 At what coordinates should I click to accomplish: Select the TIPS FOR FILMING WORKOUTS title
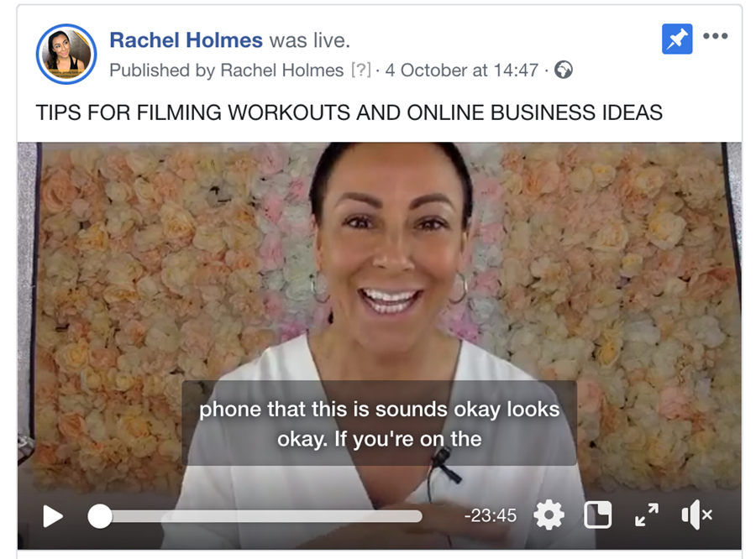click(349, 112)
